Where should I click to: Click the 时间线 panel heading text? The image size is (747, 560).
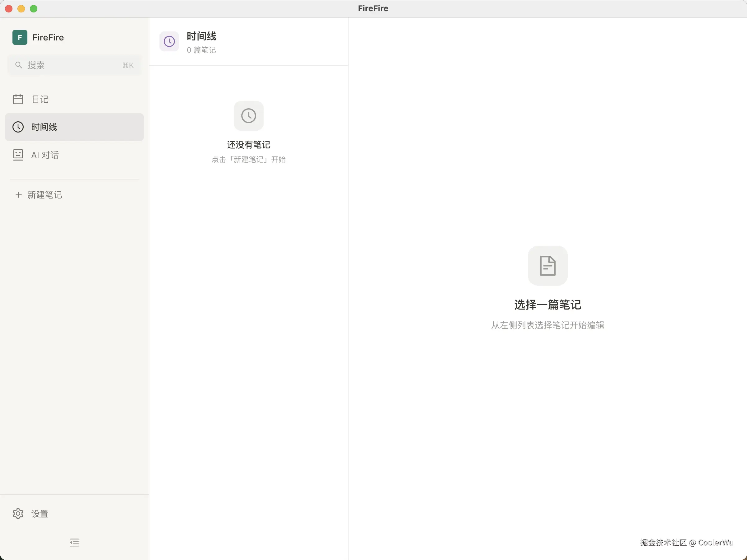click(201, 36)
